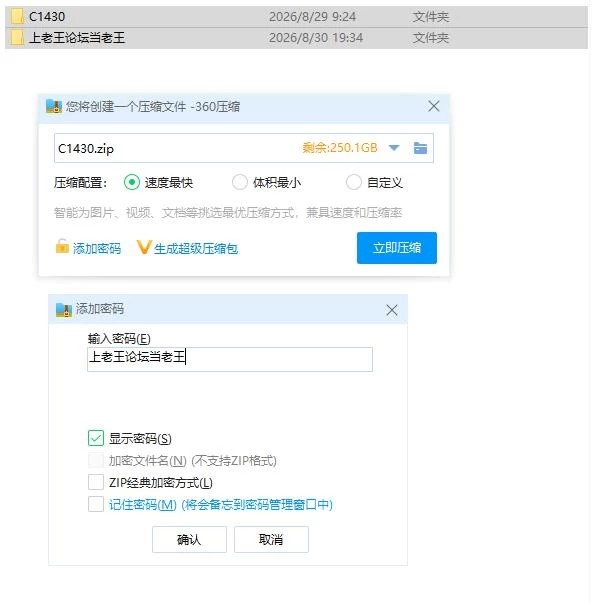Select the 自定义 compression option
Viewport: 596px width, 603px height.
click(354, 182)
